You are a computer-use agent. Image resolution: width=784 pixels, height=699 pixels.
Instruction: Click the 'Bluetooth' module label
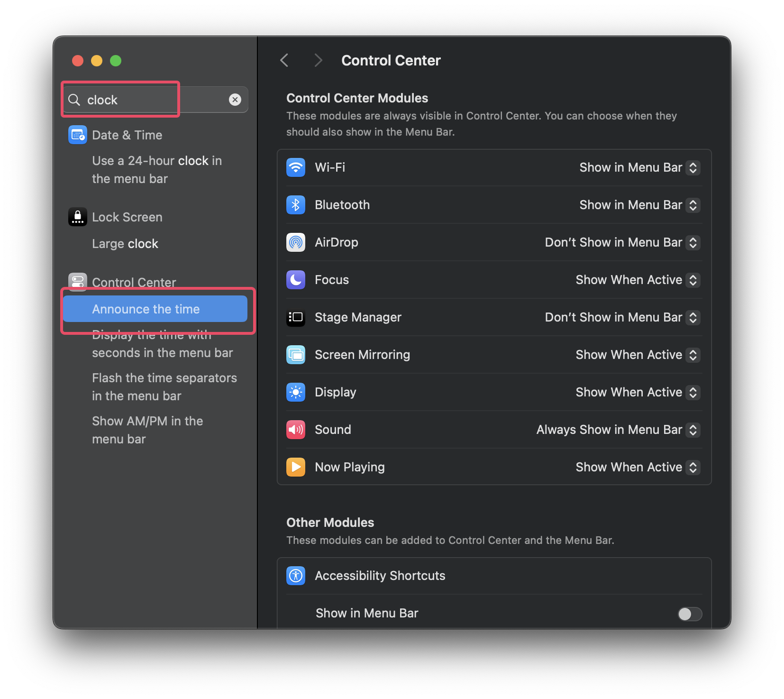[x=342, y=205]
